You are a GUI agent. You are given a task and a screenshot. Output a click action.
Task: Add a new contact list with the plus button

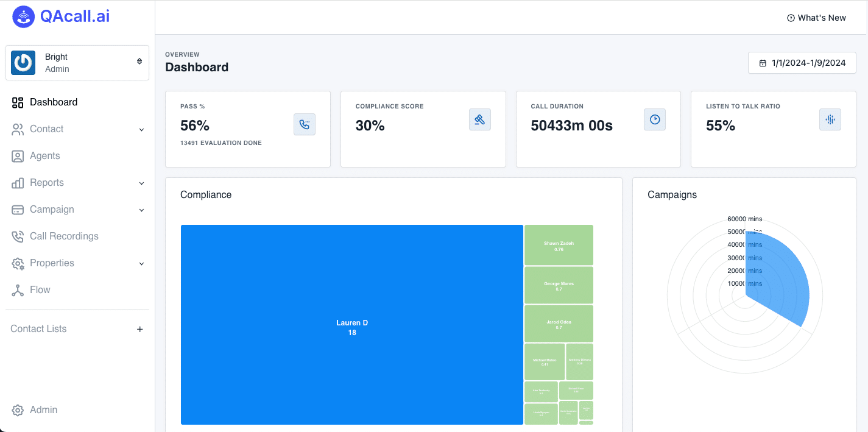(x=139, y=328)
